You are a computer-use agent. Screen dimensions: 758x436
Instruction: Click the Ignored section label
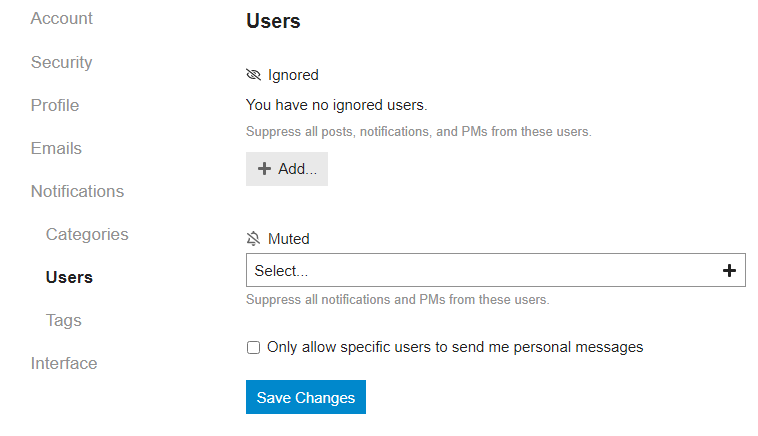(293, 75)
